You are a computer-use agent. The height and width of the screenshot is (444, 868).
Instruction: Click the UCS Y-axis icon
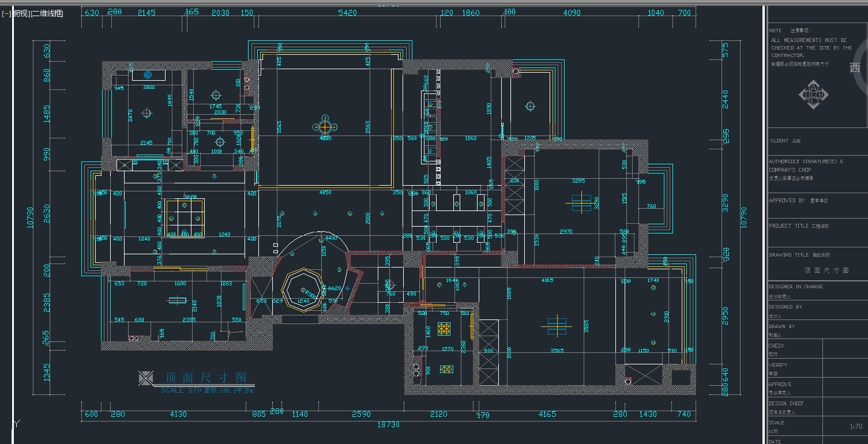17,424
